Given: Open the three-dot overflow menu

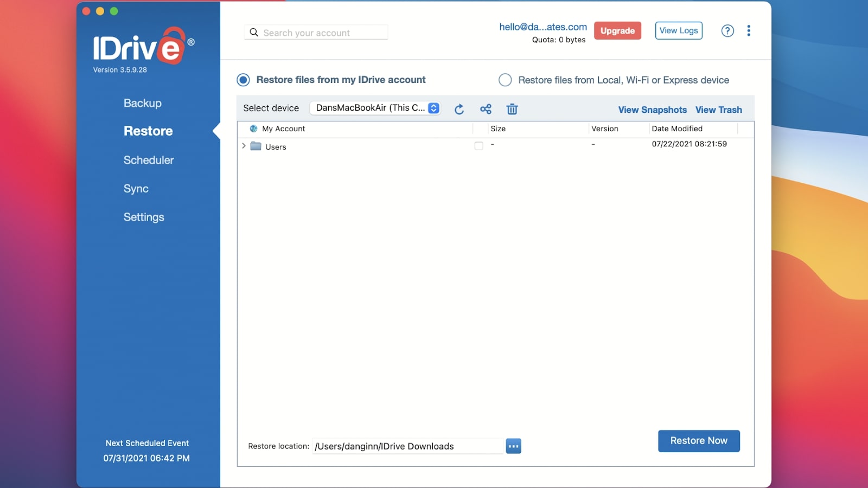Looking at the screenshot, I should pyautogui.click(x=750, y=30).
